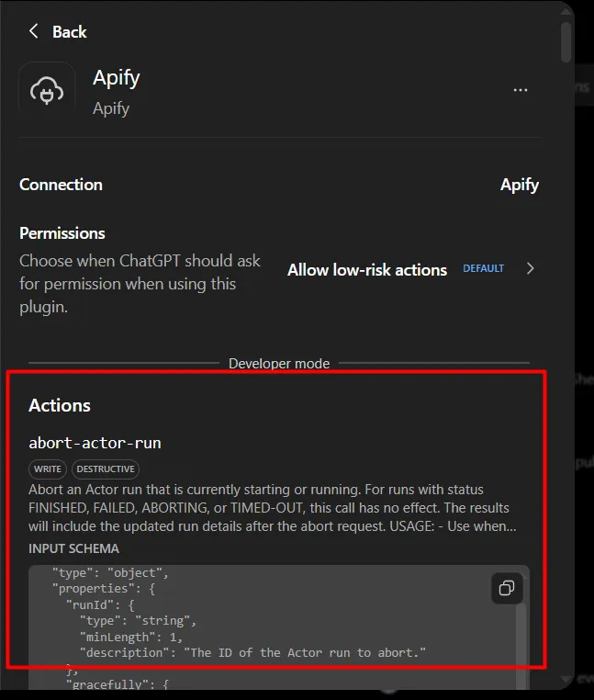Click the schema description line about Actor run
The image size is (594, 700).
click(252, 653)
